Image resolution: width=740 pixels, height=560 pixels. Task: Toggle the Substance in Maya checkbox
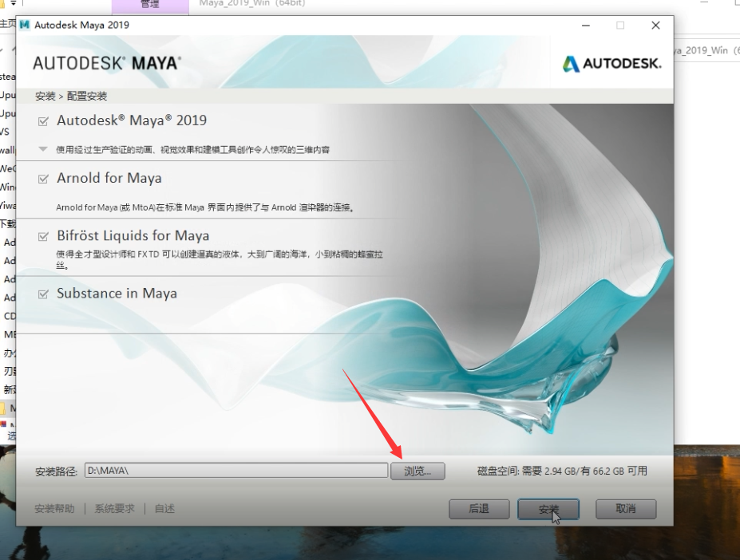(x=43, y=294)
